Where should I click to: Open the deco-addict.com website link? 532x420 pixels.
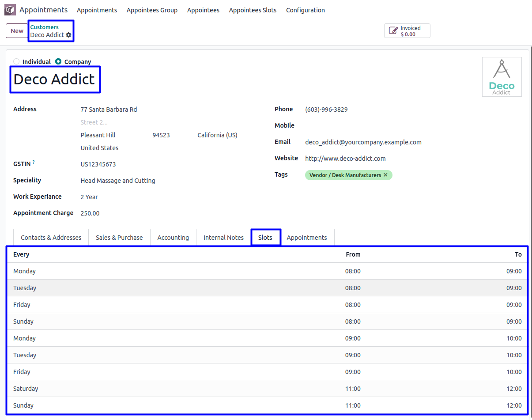pyautogui.click(x=345, y=159)
